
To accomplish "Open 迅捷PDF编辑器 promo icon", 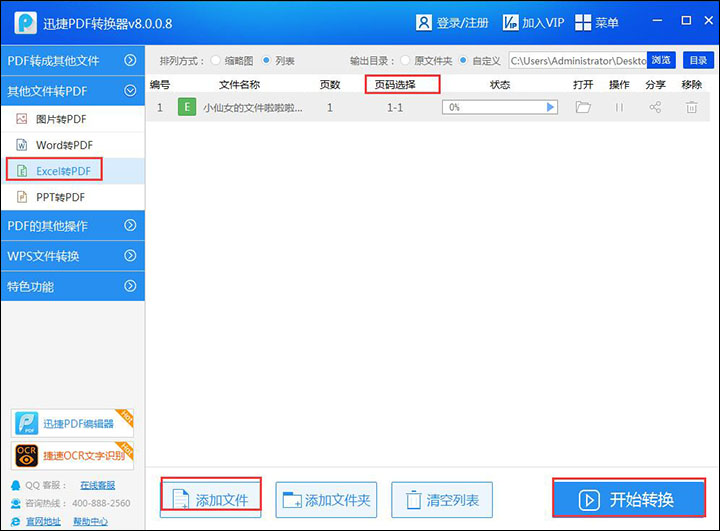I will pos(28,423).
